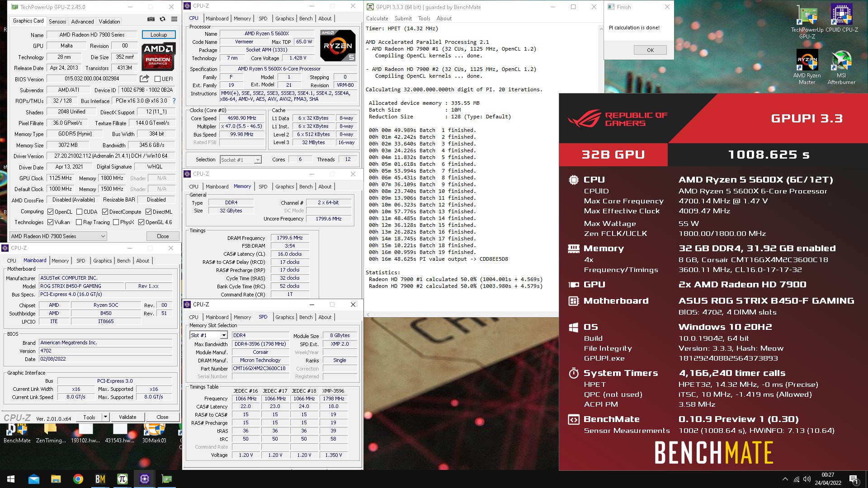Toggle the CUDA checkbox
The width and height of the screenshot is (868, 488).
(80, 211)
